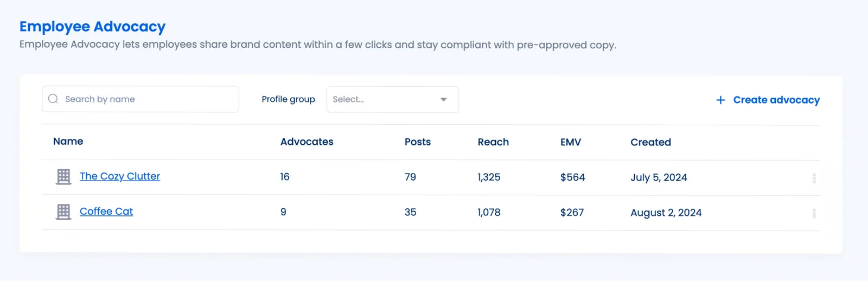Click the building icon for Coffee Cat
The image size is (868, 281).
point(63,212)
